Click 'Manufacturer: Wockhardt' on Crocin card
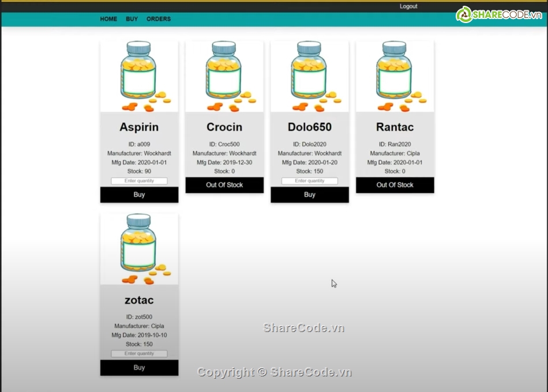548x392 pixels. coord(224,153)
